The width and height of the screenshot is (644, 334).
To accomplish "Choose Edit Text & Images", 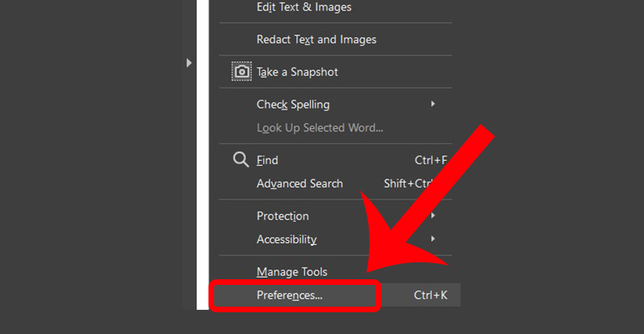I will [x=303, y=7].
